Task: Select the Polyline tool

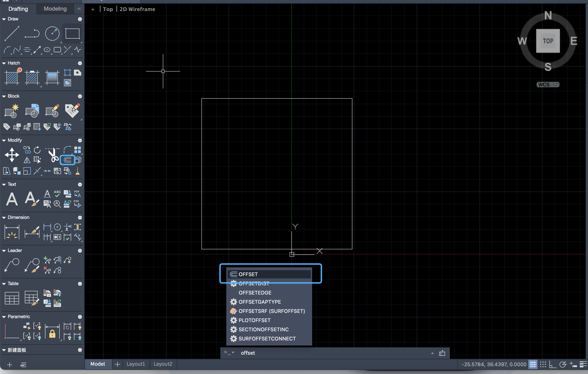Action: 32,33
